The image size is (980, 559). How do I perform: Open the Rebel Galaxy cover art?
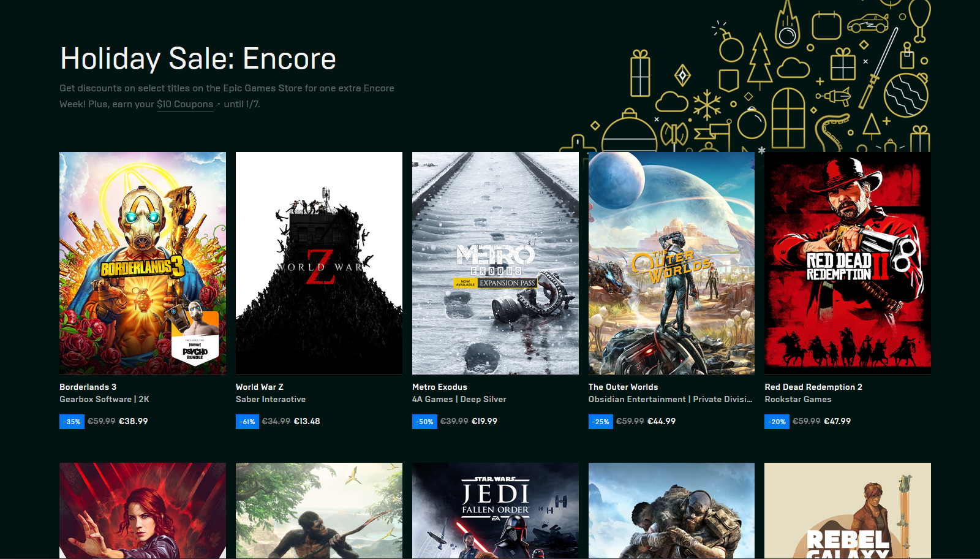pos(848,511)
